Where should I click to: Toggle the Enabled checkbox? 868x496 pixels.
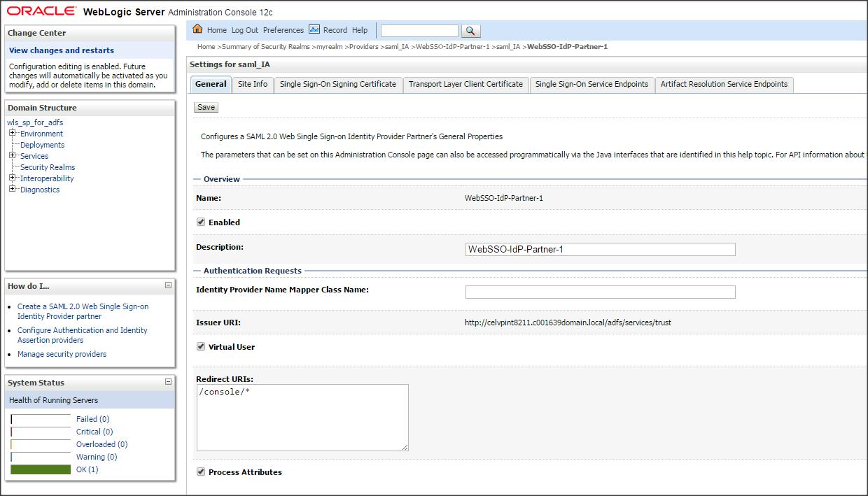point(201,222)
